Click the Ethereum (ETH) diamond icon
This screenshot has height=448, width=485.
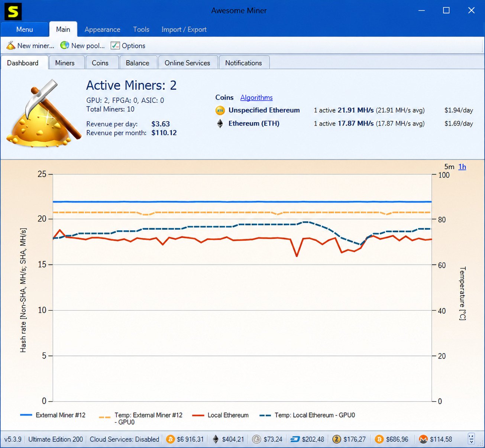click(220, 124)
